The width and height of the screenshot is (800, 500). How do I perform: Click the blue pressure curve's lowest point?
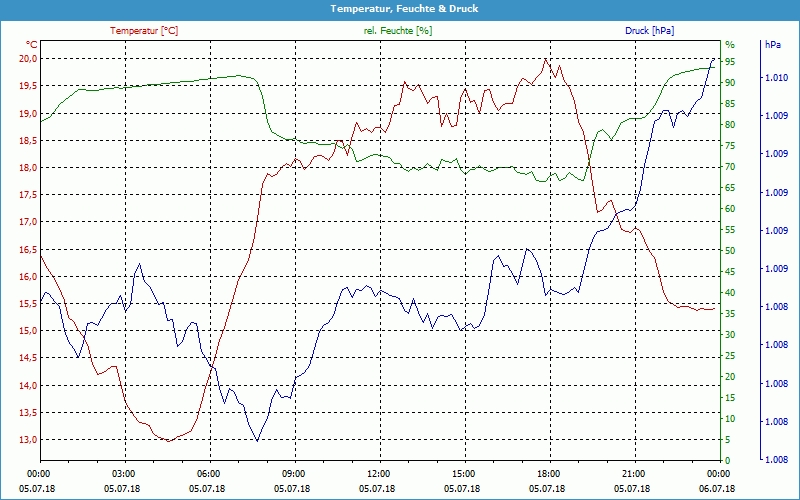258,441
